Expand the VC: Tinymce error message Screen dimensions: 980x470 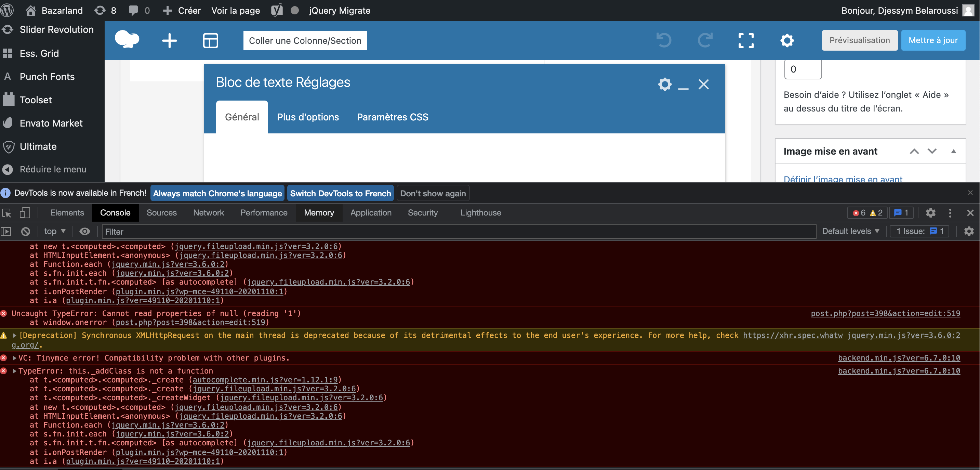tap(14, 358)
